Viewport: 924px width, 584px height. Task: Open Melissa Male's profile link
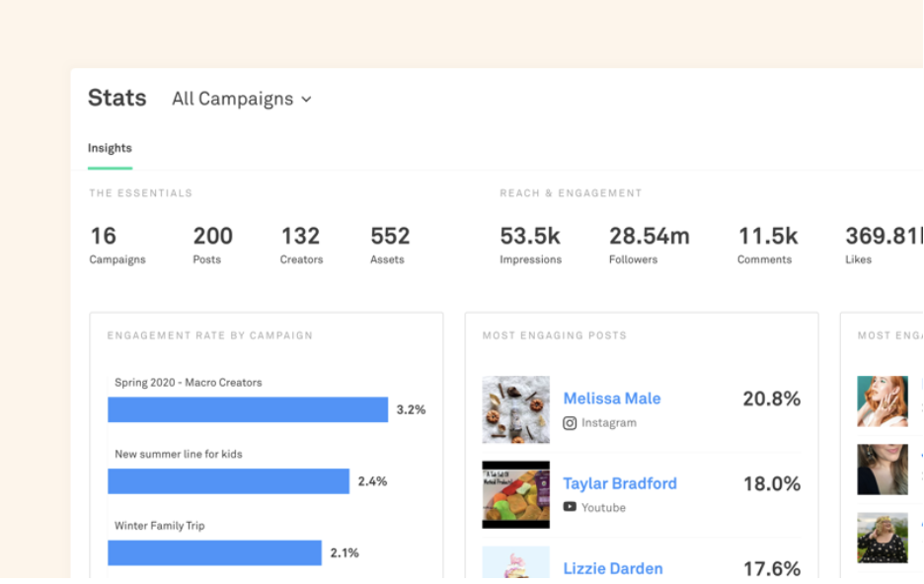click(611, 399)
